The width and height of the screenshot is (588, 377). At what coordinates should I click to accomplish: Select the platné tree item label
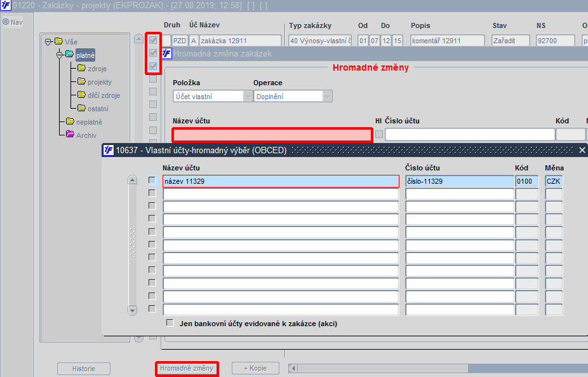pos(86,55)
